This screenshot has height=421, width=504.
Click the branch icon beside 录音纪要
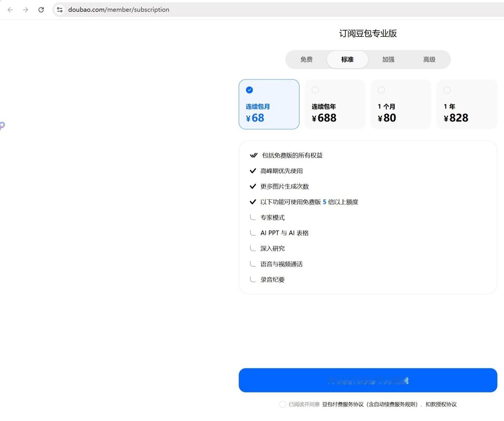point(253,279)
